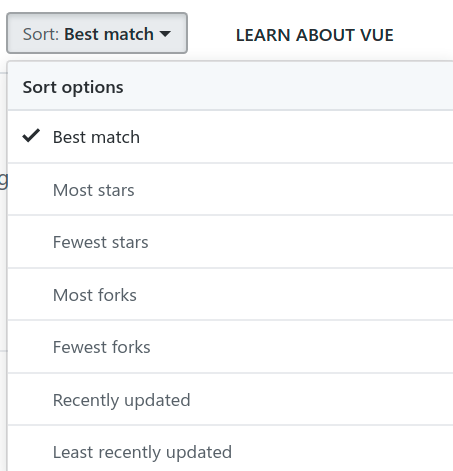The width and height of the screenshot is (453, 471).
Task: Click blank area of Recently updated row
Action: [x=322, y=399]
